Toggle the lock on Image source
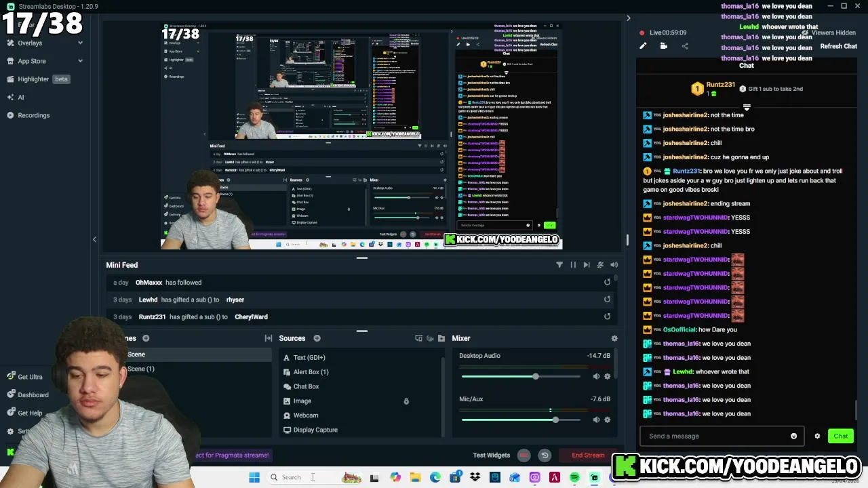 tap(406, 401)
